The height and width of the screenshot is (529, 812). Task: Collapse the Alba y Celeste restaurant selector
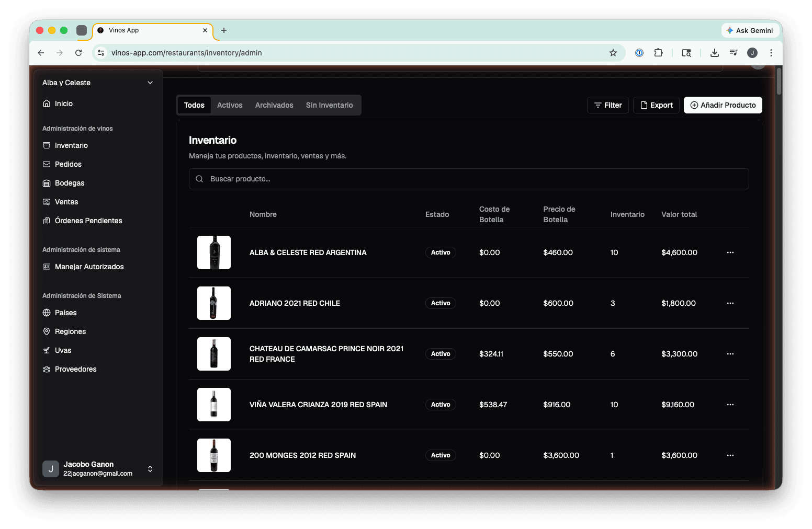[150, 83]
